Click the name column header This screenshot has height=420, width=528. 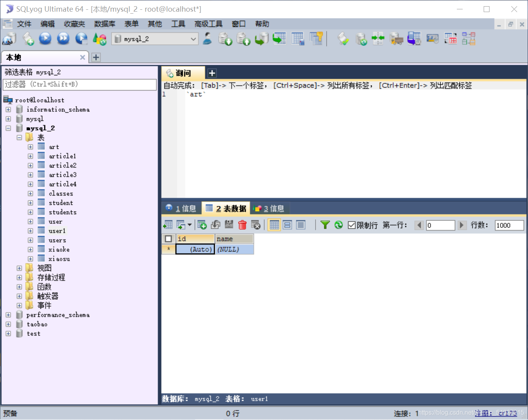(x=234, y=239)
